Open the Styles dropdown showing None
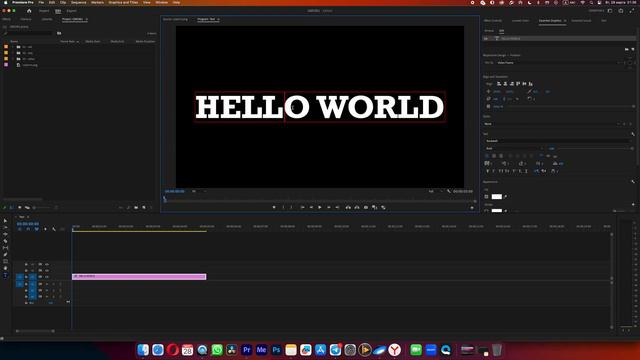Screen dimensions: 640x360 (x=552, y=124)
